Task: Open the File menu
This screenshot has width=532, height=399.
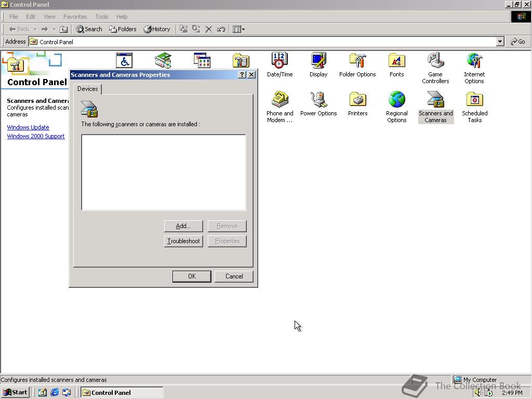Action: [14, 17]
